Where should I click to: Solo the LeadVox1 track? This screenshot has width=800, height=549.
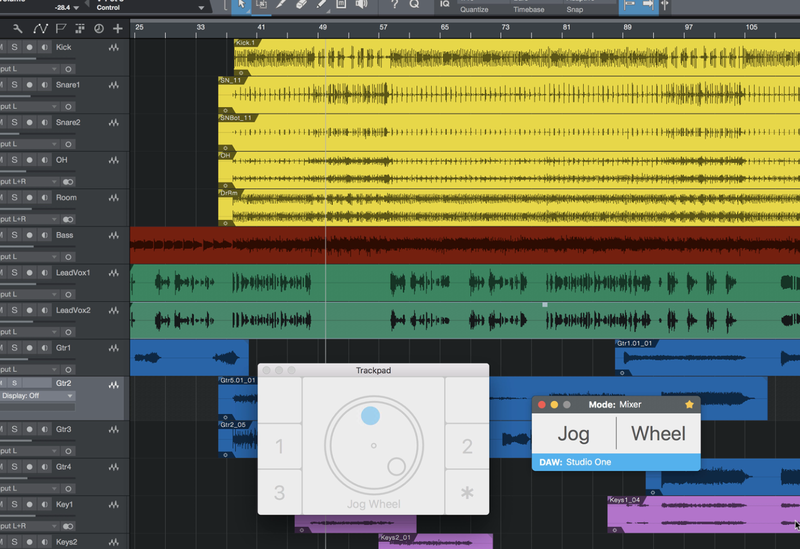pos(14,273)
